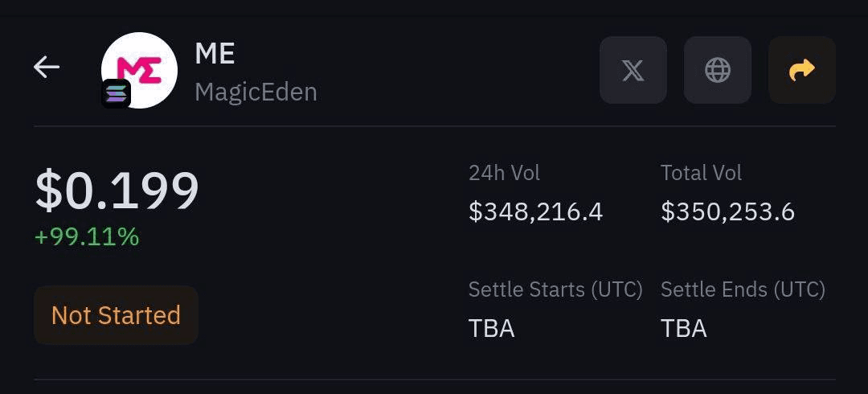Open MagicEden's X (Twitter) profile

633,70
